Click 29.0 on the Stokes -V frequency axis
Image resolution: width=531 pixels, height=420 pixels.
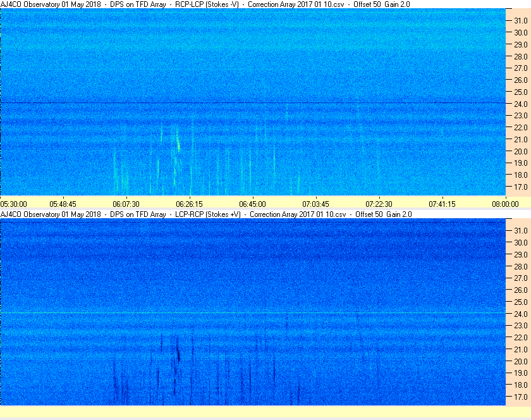pyautogui.click(x=521, y=44)
